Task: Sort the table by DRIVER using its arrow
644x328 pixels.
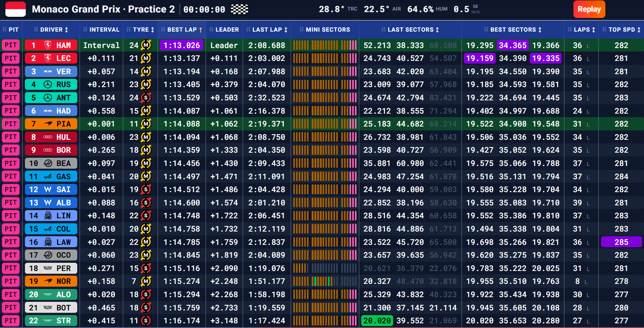Action: (x=66, y=30)
